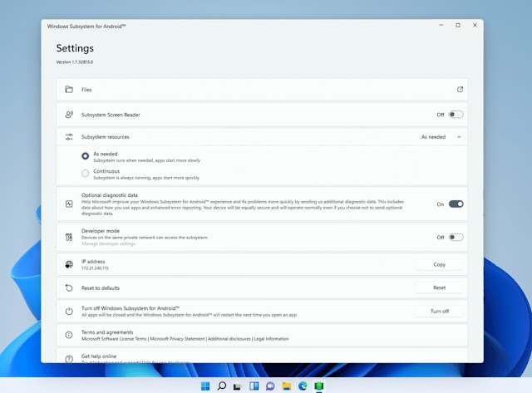
Task: Click the Optional diagnostic data icon
Action: (69, 204)
